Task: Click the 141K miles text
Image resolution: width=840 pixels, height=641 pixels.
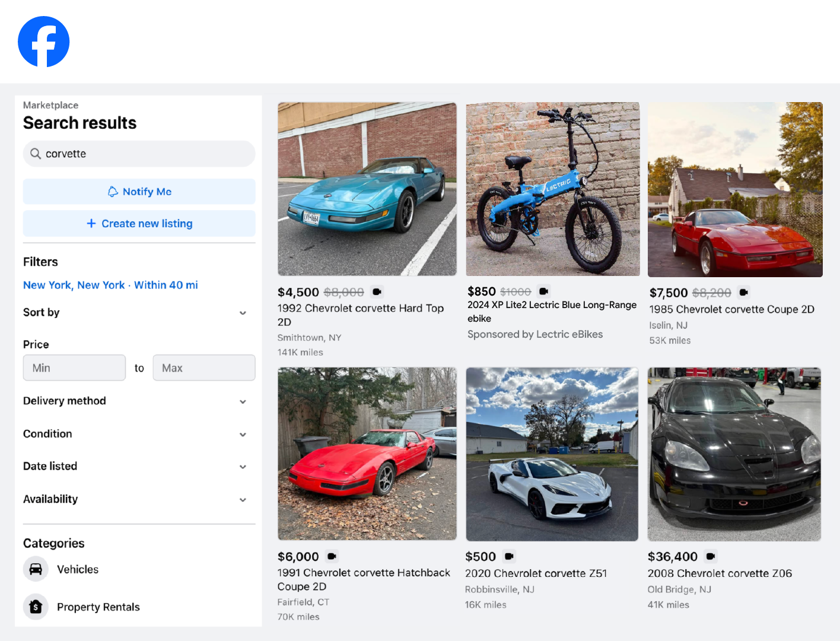Action: coord(301,353)
